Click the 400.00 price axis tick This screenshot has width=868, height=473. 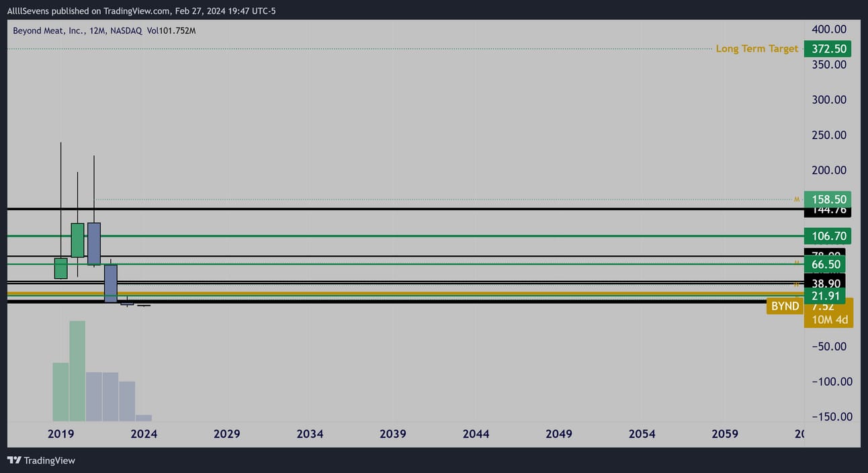829,29
